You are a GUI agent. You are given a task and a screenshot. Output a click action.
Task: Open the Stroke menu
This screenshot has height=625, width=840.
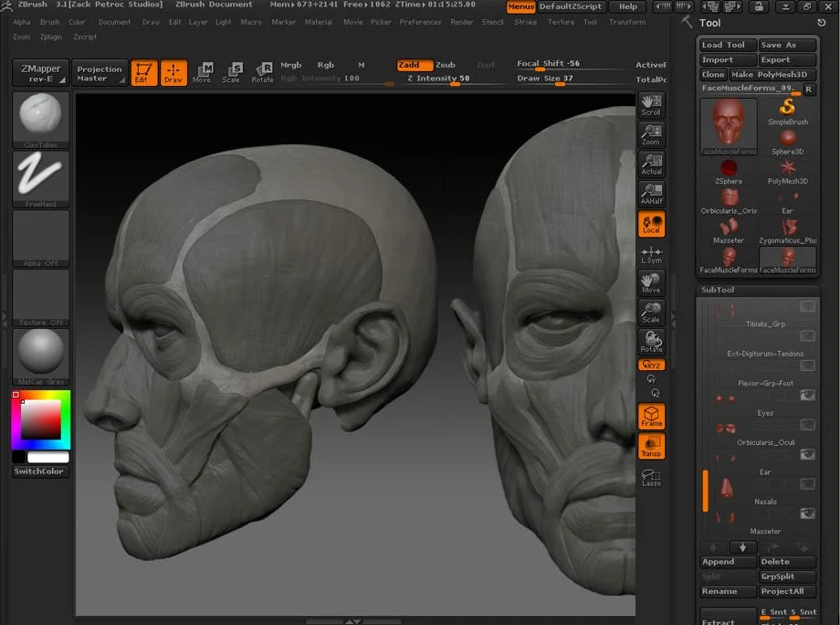tap(525, 22)
